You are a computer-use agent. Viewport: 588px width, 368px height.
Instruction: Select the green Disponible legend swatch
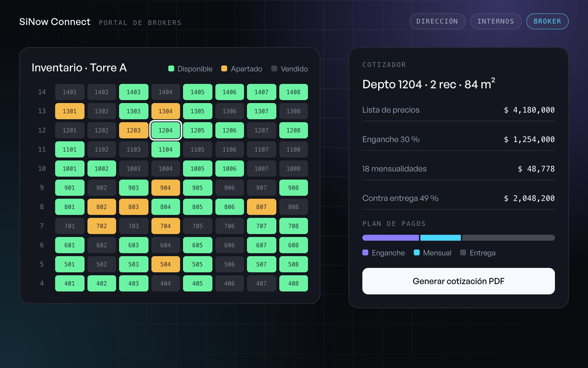[x=171, y=68]
